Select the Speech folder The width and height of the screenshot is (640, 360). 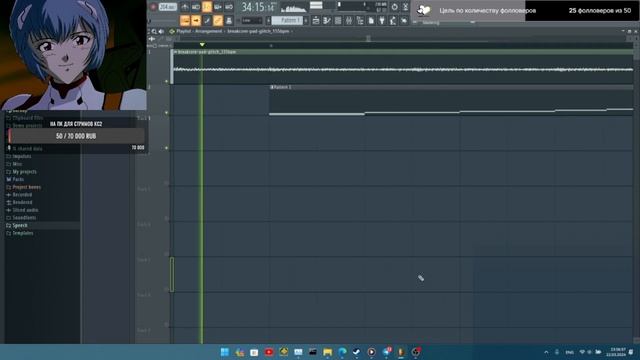[20, 226]
